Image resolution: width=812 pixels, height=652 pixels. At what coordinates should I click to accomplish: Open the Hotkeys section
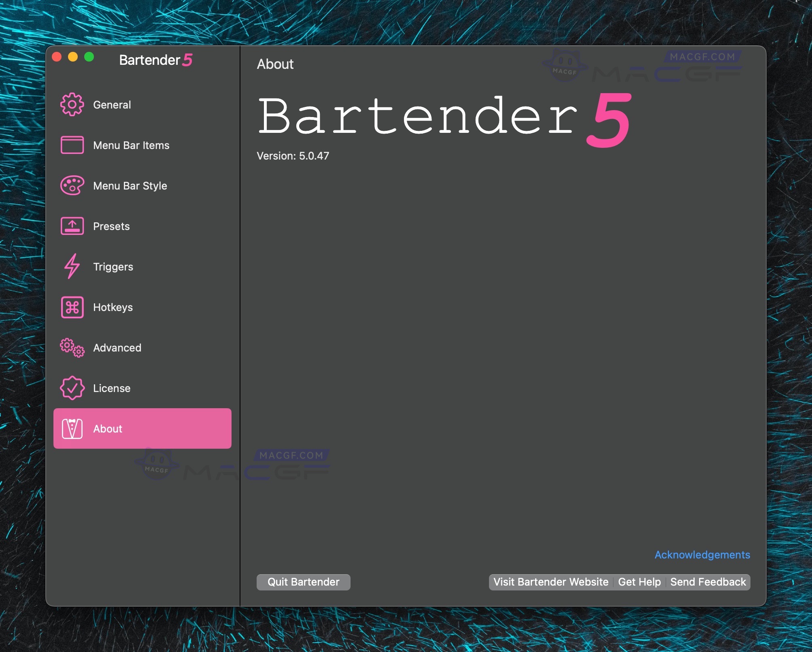tap(113, 307)
